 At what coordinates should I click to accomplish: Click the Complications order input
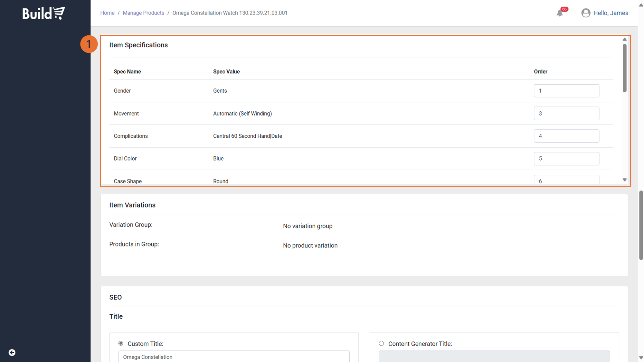[x=566, y=136]
